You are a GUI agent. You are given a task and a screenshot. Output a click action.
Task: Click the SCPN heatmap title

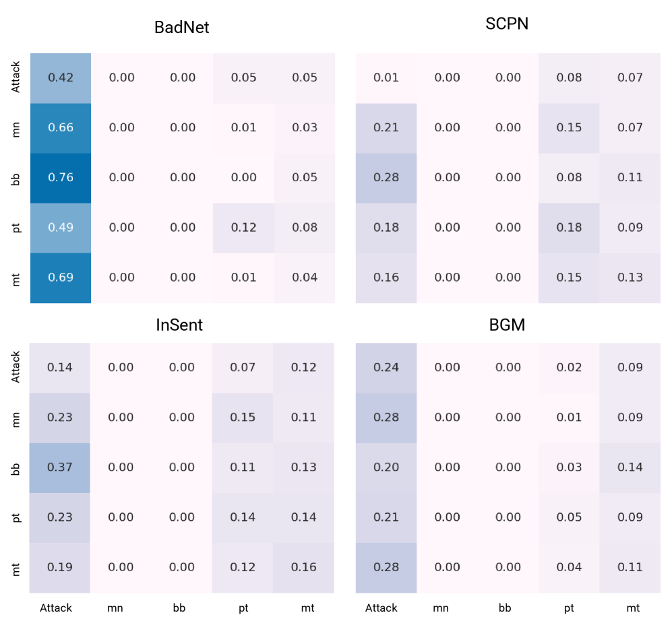[507, 24]
